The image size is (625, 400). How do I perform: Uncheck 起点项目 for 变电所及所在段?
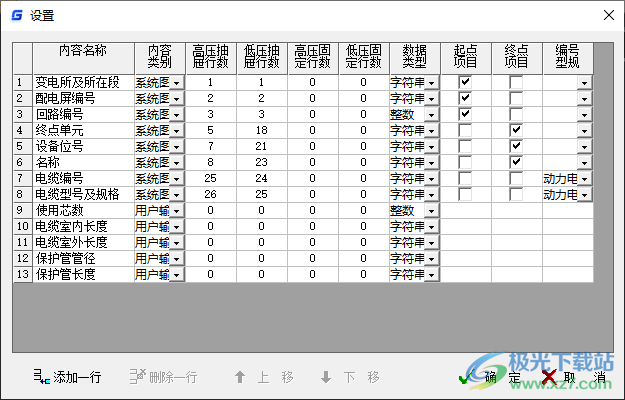[x=465, y=82]
